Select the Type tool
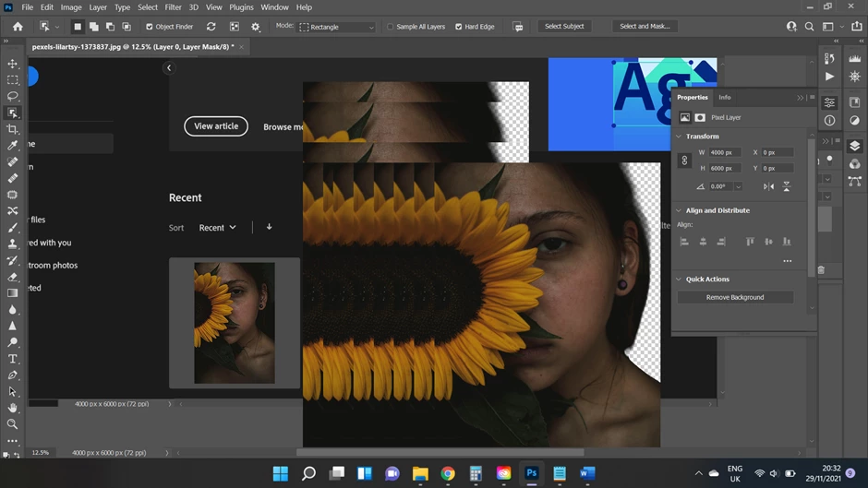This screenshot has width=868, height=488. (13, 359)
